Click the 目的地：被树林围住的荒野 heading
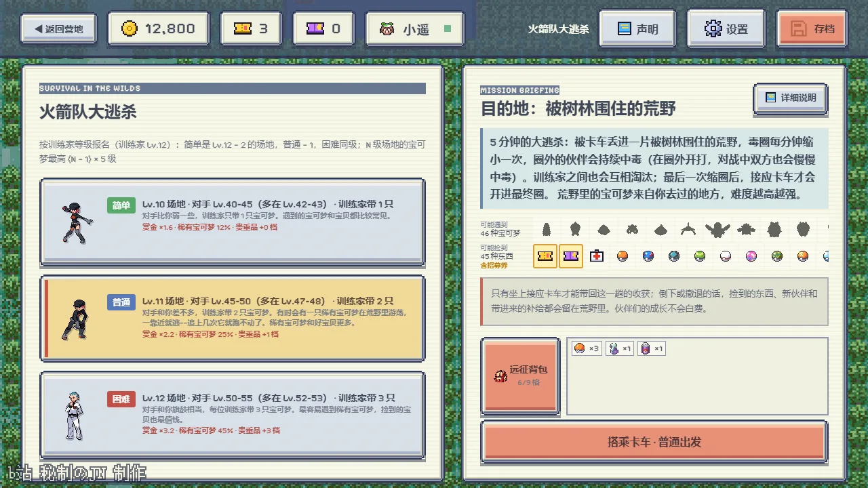 (578, 109)
